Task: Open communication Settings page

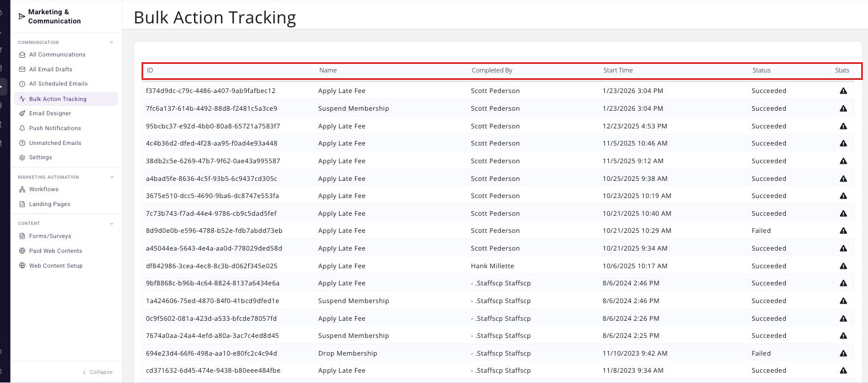Action: 41,158
